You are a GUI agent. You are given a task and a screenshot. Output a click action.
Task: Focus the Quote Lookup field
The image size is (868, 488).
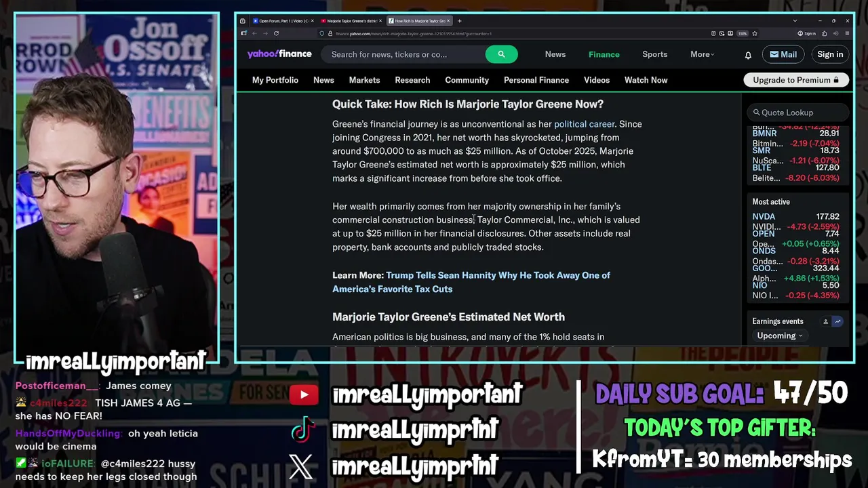click(x=798, y=113)
